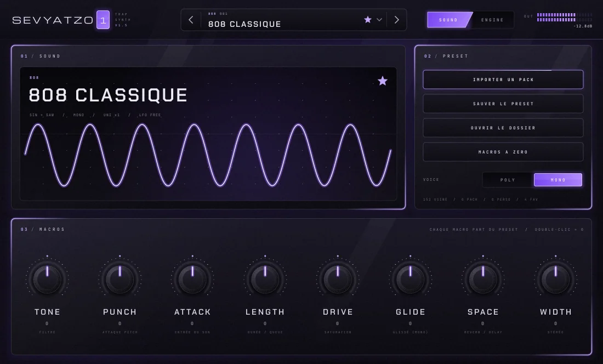Viewport: 603px width, 364px height.
Task: Click the DRIVE label text
Action: pyautogui.click(x=338, y=312)
